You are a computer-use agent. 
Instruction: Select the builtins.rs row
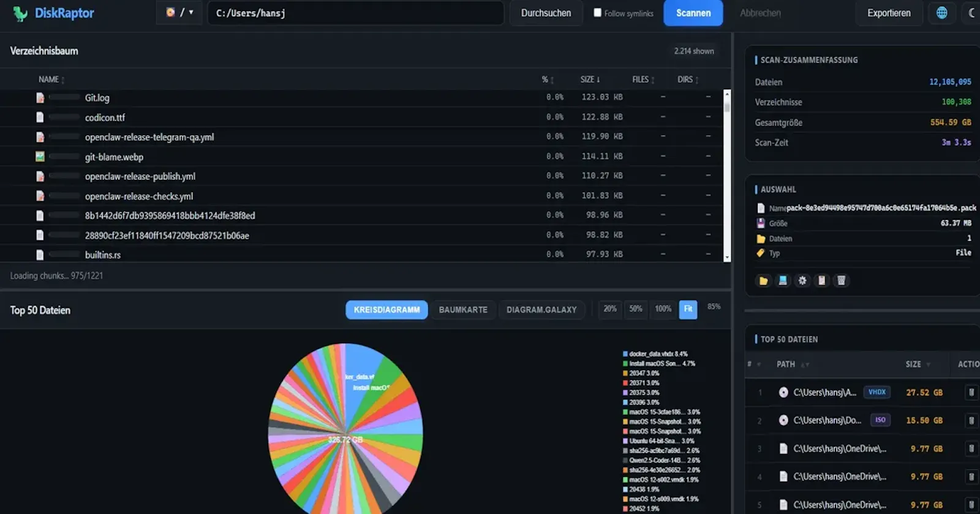(x=361, y=255)
